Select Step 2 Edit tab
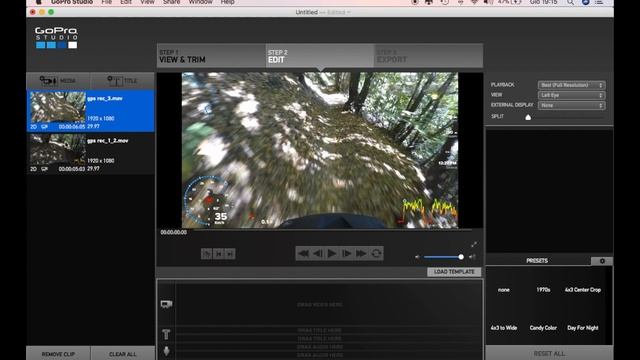Screen dimensions: 640x360 point(320,56)
